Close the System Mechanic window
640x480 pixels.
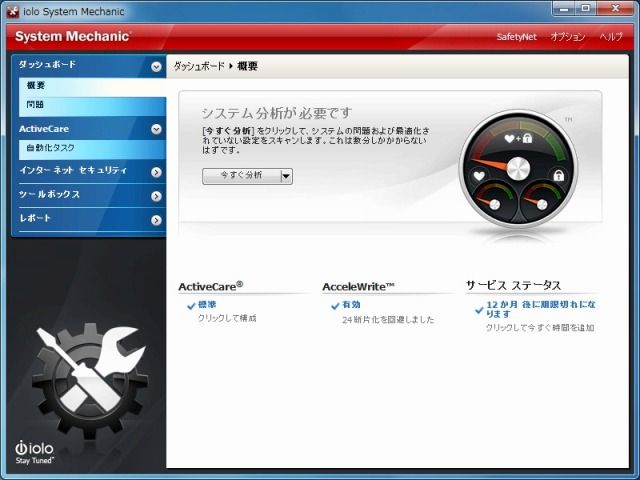click(x=616, y=8)
